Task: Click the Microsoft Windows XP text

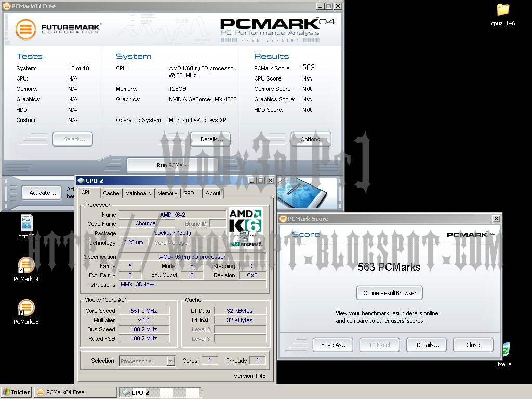Action: pos(197,120)
